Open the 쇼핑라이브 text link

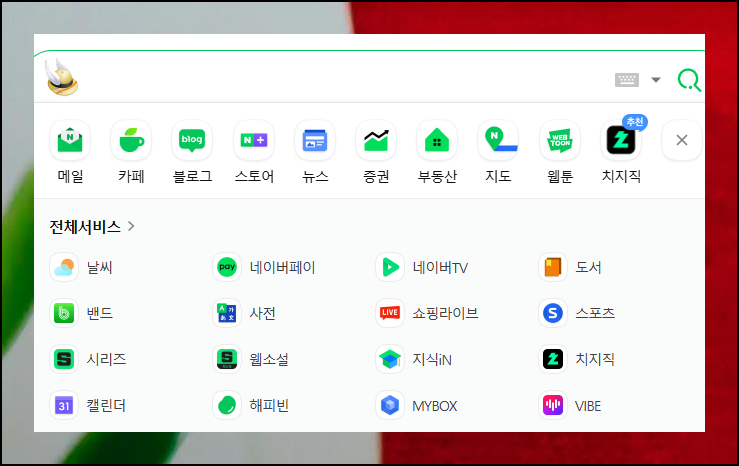(445, 313)
